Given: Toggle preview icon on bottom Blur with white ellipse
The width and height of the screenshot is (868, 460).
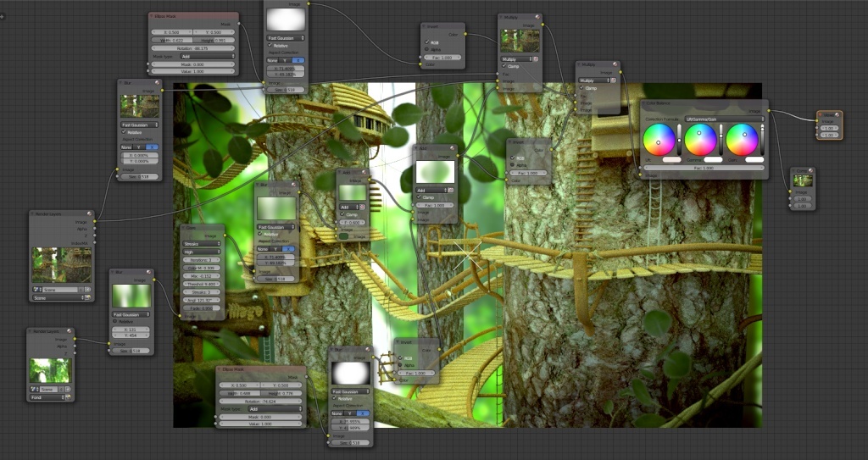Looking at the screenshot, I should tap(368, 350).
